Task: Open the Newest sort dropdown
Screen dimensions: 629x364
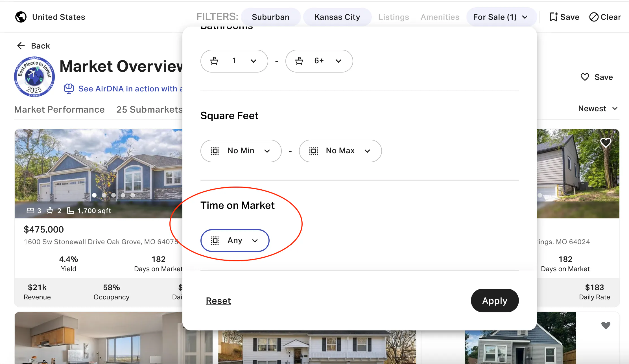Action: (598, 109)
